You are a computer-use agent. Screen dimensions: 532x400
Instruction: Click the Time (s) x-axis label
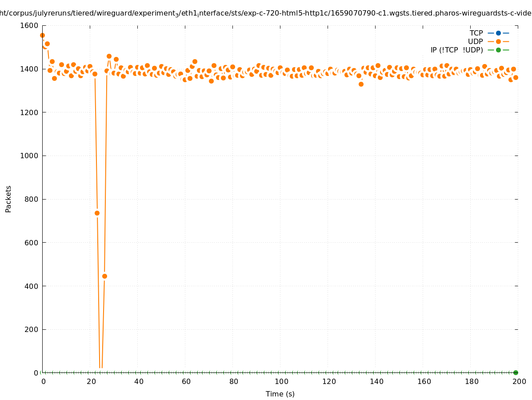pyautogui.click(x=280, y=394)
